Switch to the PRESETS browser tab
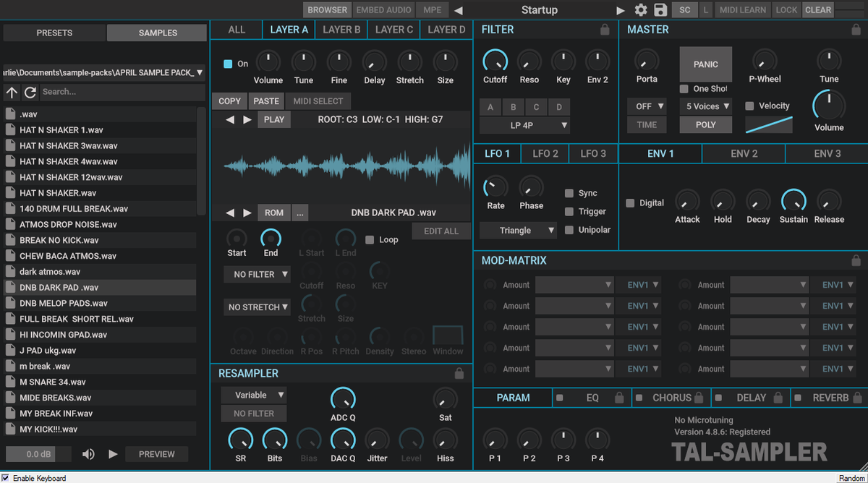 (54, 33)
